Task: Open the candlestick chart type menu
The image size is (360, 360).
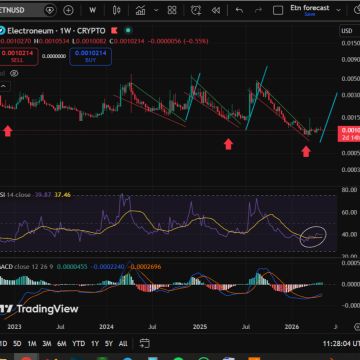Action: [x=116, y=10]
